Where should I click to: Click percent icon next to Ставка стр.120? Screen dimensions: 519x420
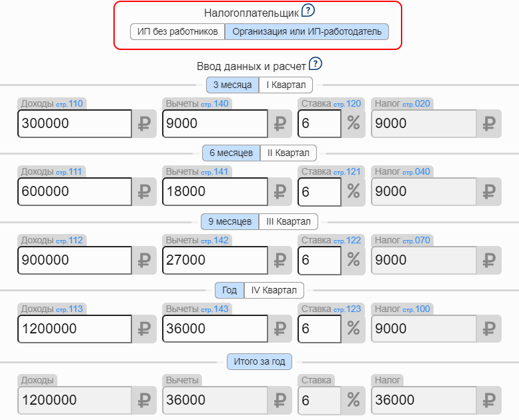click(354, 123)
